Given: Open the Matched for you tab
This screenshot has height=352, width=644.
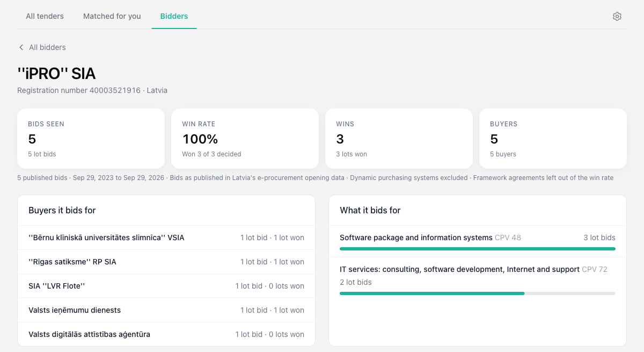Looking at the screenshot, I should pos(112,16).
